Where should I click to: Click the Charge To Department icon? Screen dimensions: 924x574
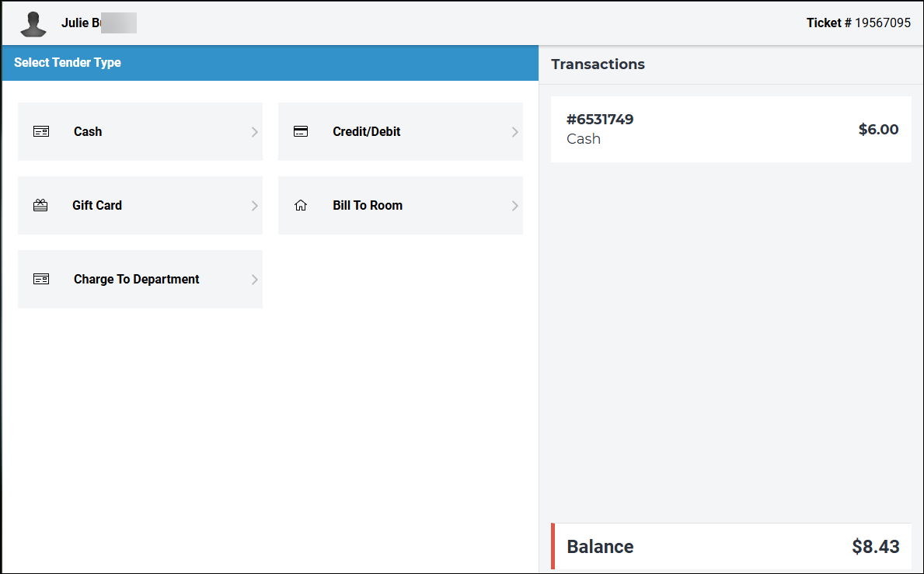pyautogui.click(x=41, y=279)
